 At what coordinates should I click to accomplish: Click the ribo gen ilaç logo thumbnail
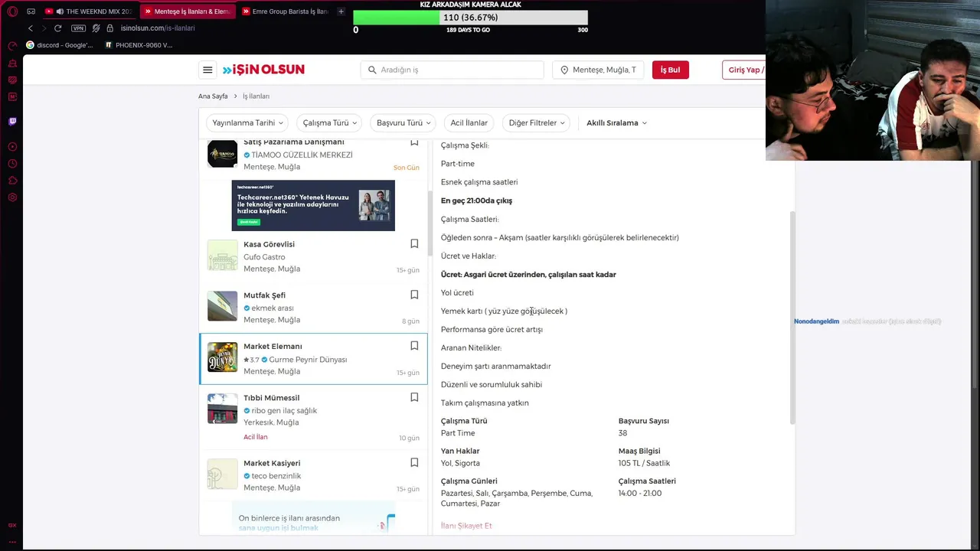tap(222, 409)
